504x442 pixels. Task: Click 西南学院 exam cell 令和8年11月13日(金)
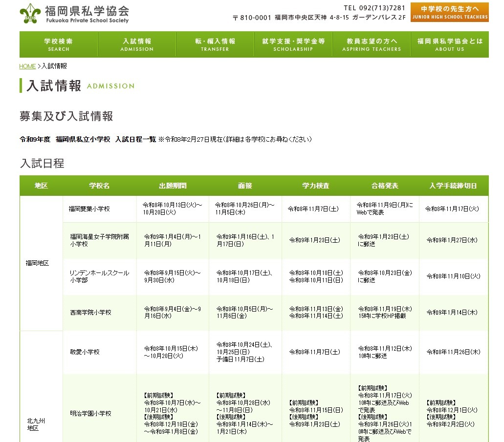(x=316, y=312)
